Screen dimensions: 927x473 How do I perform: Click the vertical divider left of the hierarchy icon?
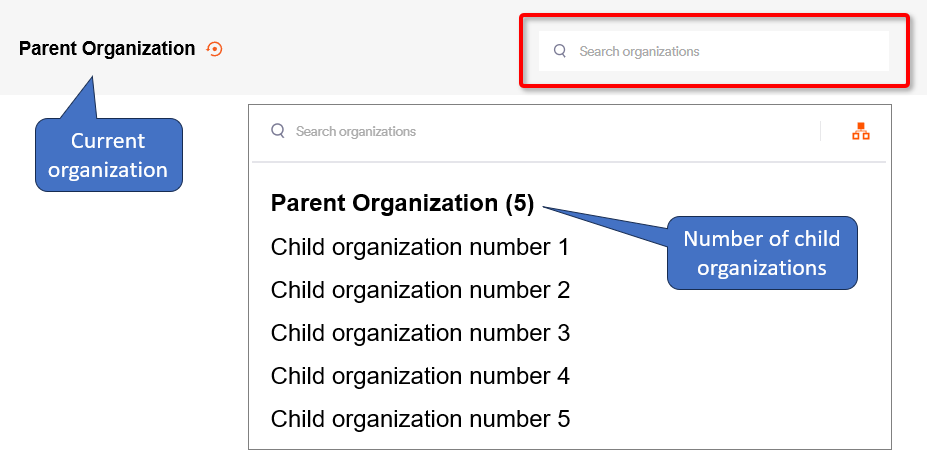(820, 131)
